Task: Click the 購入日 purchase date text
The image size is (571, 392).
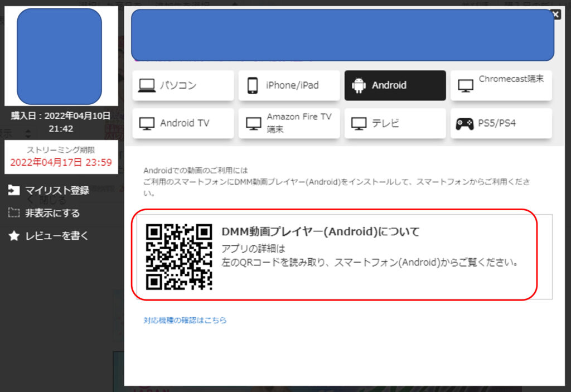Action: pos(61,116)
